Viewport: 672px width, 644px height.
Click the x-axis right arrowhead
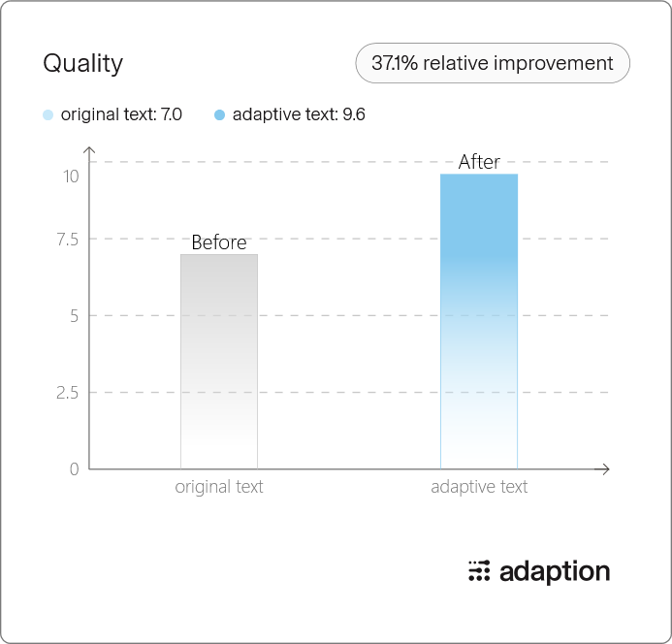[605, 469]
